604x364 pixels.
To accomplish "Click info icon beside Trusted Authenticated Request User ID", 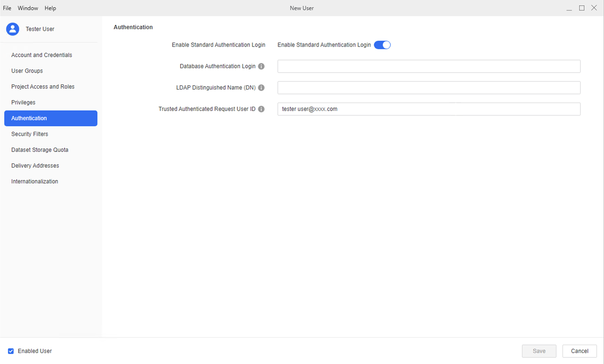I will pos(261,109).
